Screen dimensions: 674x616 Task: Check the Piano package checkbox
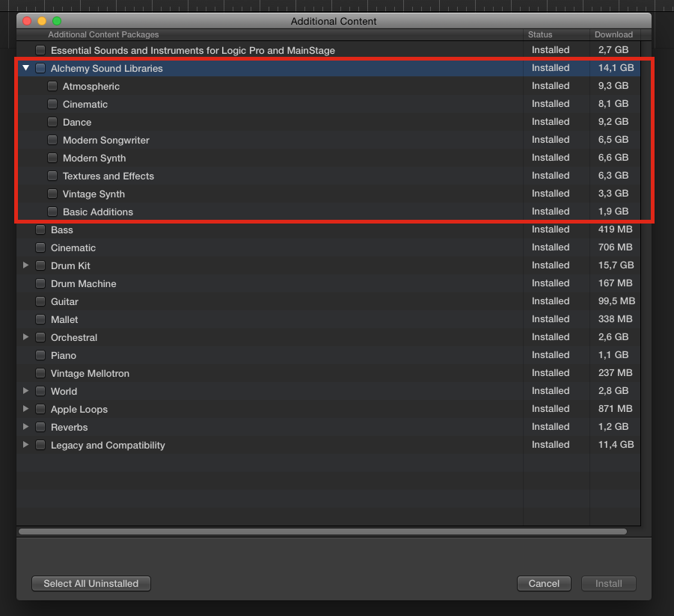click(x=40, y=355)
